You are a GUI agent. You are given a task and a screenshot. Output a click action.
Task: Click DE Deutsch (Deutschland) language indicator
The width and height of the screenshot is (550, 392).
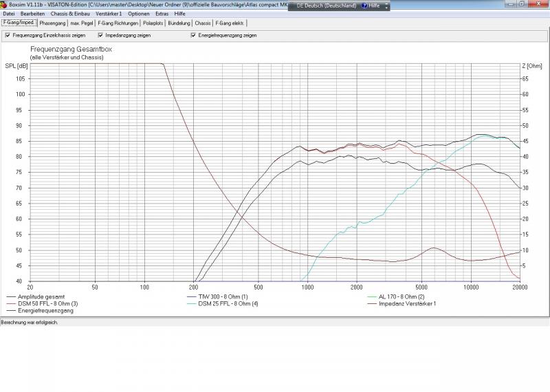326,6
